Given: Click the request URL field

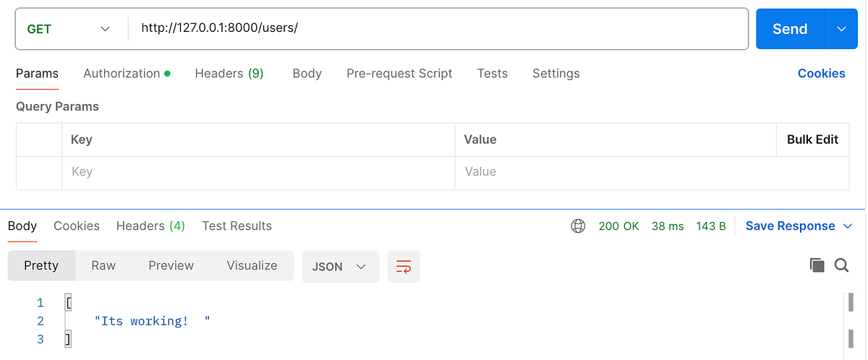Looking at the screenshot, I should point(438,29).
